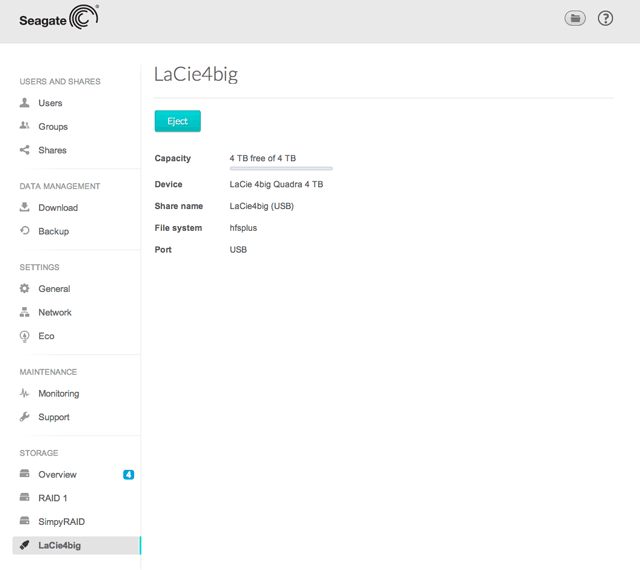Select the SimpyRAID volume
Screen dimensions: 640x570
pyautogui.click(x=60, y=521)
